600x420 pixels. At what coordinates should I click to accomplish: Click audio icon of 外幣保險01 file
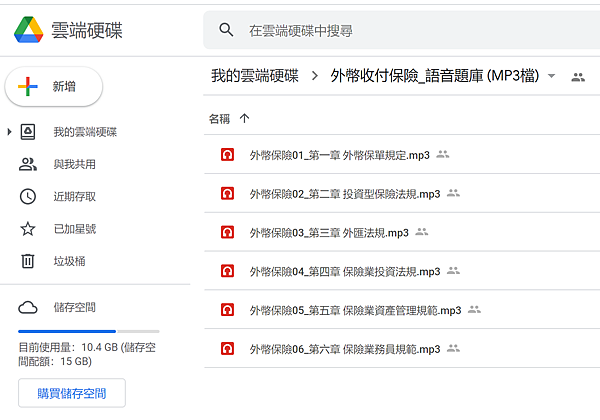[227, 155]
